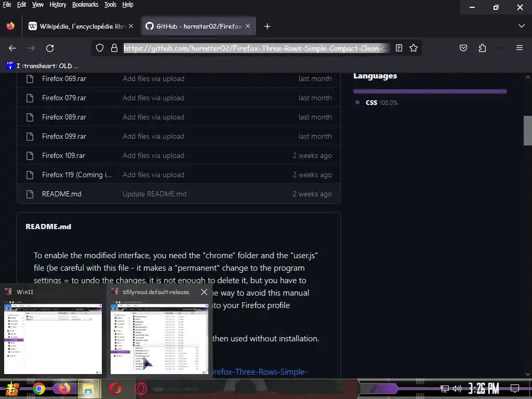Open the Firefox hamburger application menu
The image size is (532, 399).
pos(519,48)
